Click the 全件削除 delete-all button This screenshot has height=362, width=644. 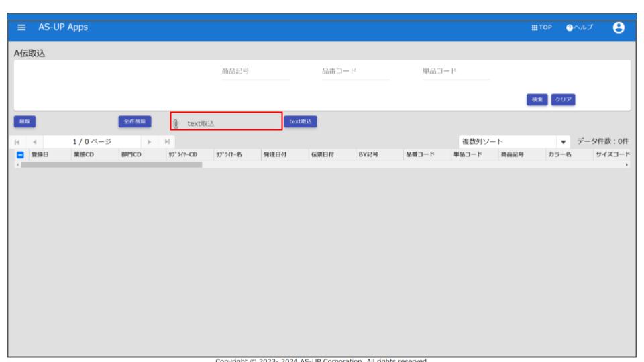click(135, 121)
